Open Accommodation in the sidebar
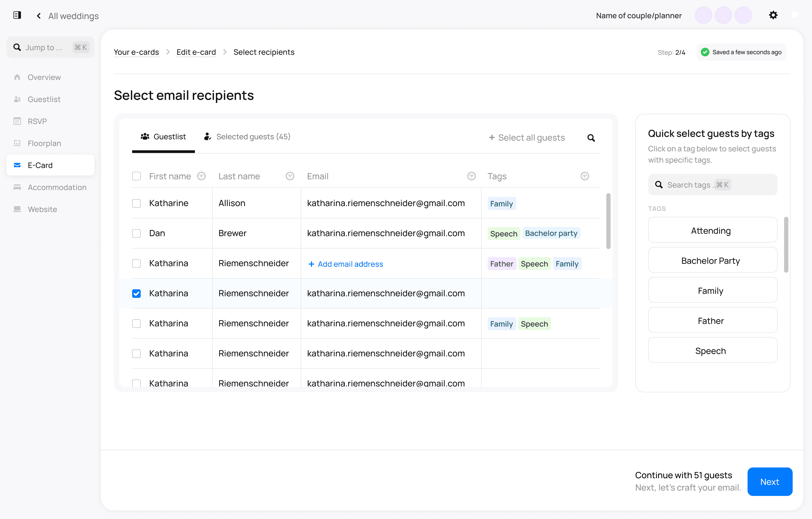This screenshot has width=812, height=519. tap(50, 187)
